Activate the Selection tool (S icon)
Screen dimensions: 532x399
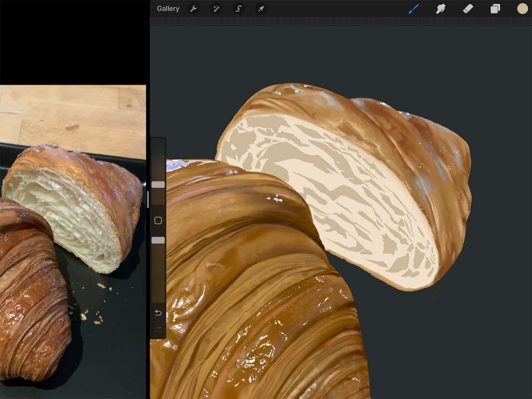pos(239,9)
